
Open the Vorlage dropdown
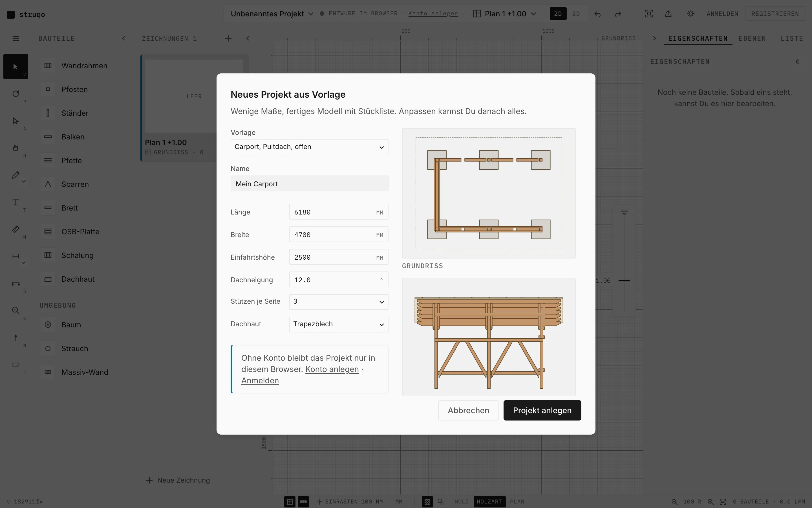(x=309, y=147)
